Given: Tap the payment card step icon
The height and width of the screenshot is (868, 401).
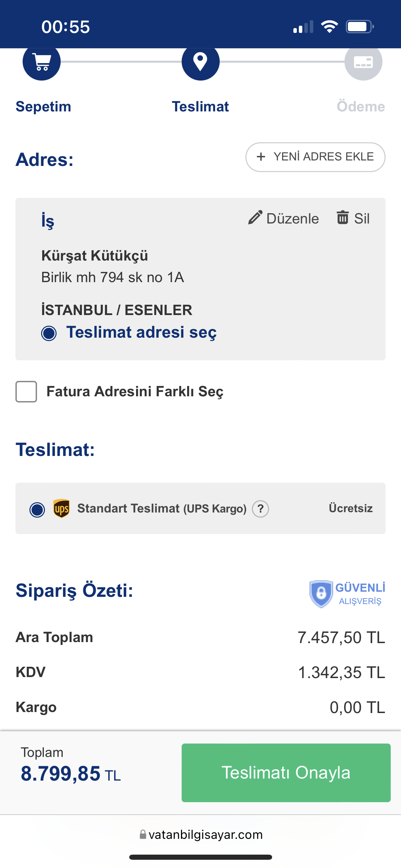Looking at the screenshot, I should tap(363, 62).
